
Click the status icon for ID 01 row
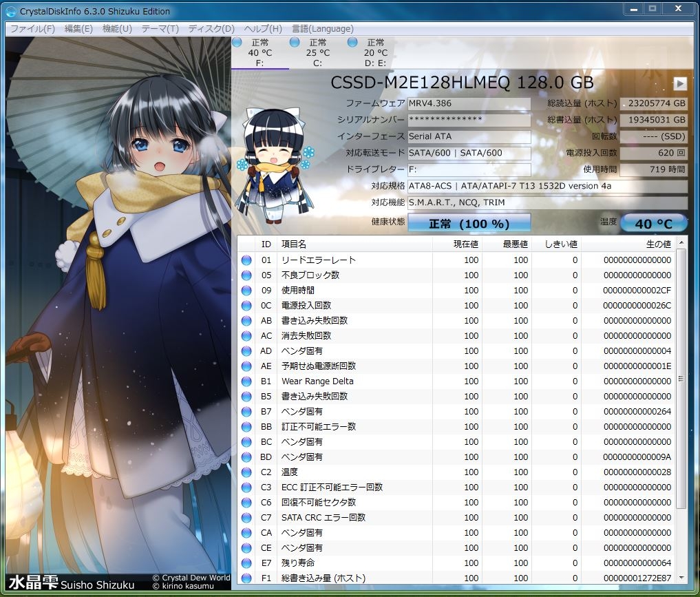coord(246,260)
